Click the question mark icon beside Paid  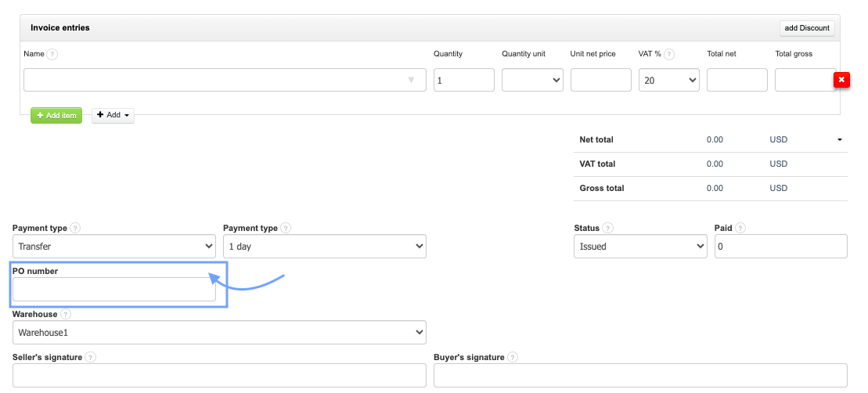coord(740,229)
